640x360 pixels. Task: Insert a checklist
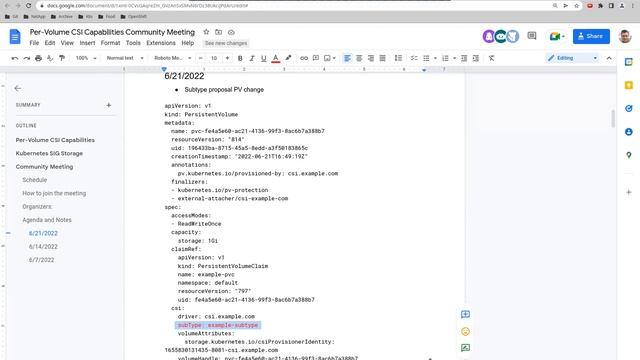[414, 58]
